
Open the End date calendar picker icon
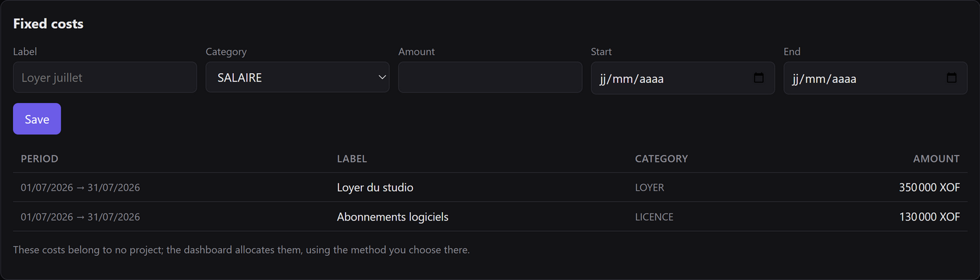(x=952, y=78)
